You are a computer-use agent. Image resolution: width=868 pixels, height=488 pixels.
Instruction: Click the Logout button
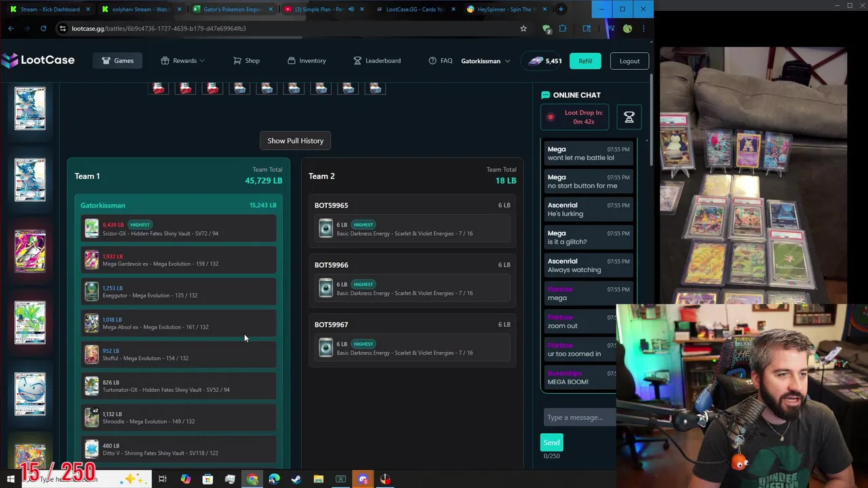pos(629,61)
